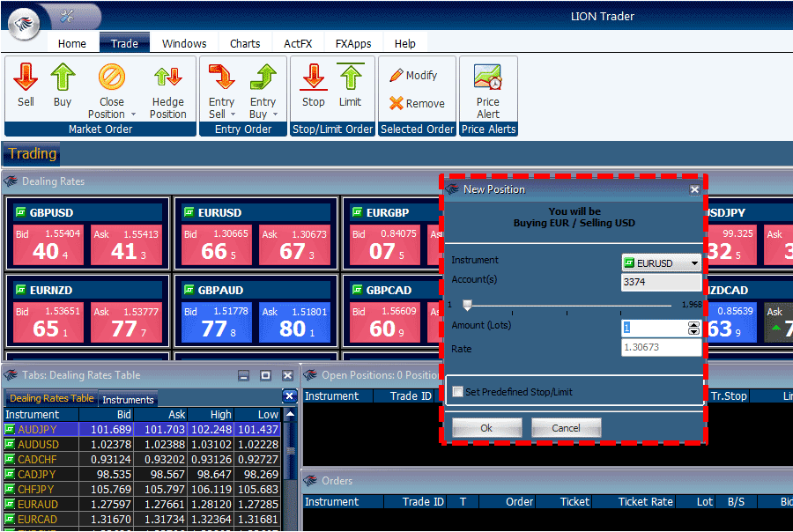Select the CHFJPY row in rates table

point(142,489)
